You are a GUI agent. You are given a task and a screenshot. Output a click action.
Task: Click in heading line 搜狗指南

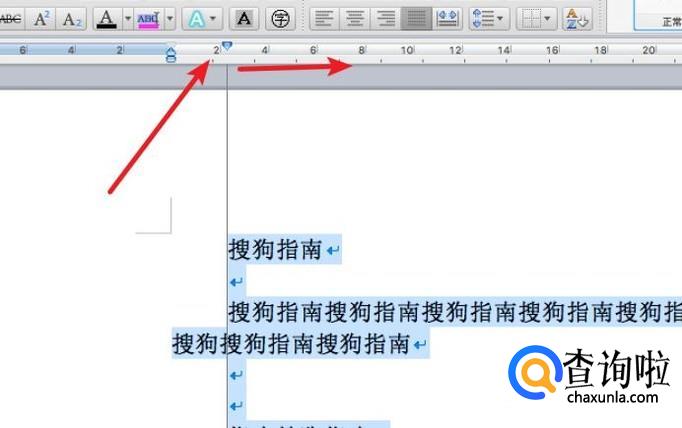tap(275, 249)
